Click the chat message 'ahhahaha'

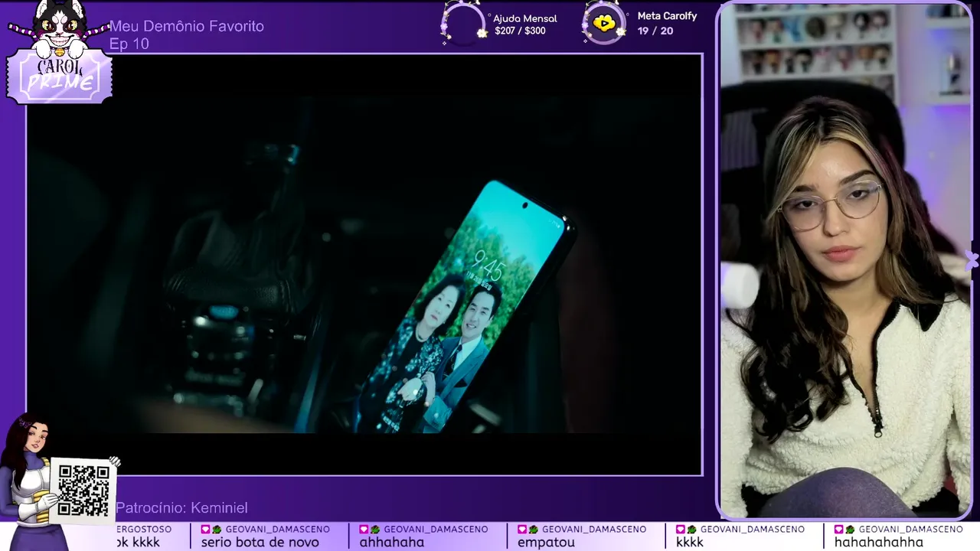[391, 542]
